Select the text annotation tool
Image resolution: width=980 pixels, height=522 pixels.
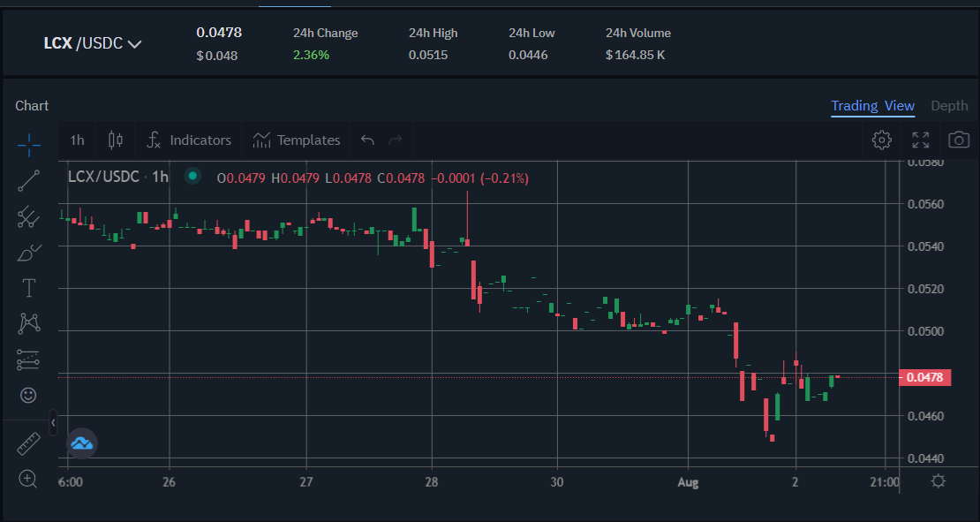point(28,288)
